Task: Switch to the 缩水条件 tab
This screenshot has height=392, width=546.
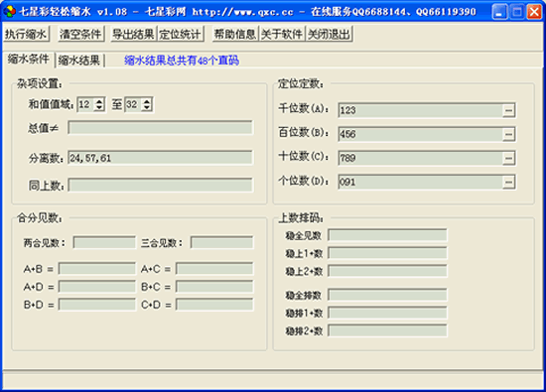Action: click(x=28, y=60)
